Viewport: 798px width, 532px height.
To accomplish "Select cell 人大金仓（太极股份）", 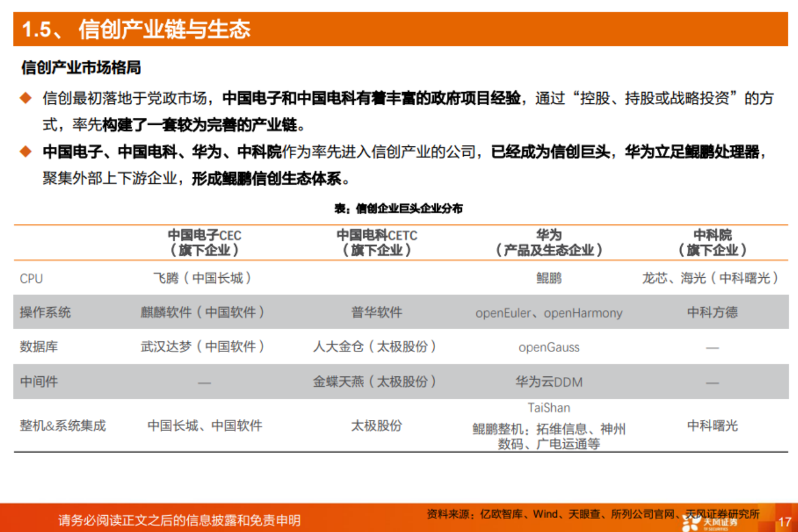I will 377,346.
